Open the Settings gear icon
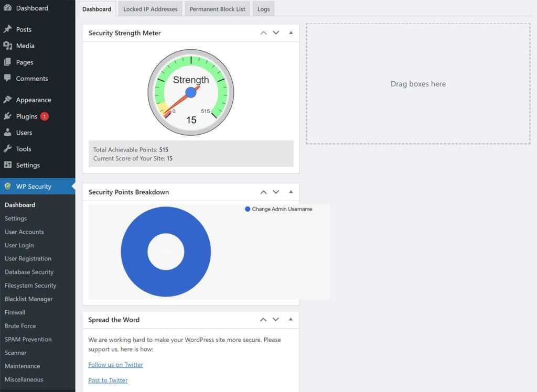The height and width of the screenshot is (392, 537). (x=7, y=165)
